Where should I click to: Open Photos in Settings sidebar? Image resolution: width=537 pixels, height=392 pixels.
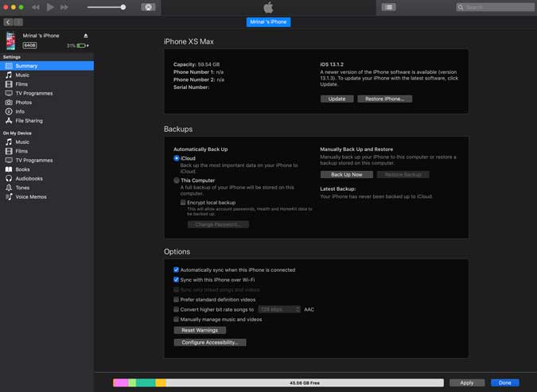pyautogui.click(x=24, y=103)
